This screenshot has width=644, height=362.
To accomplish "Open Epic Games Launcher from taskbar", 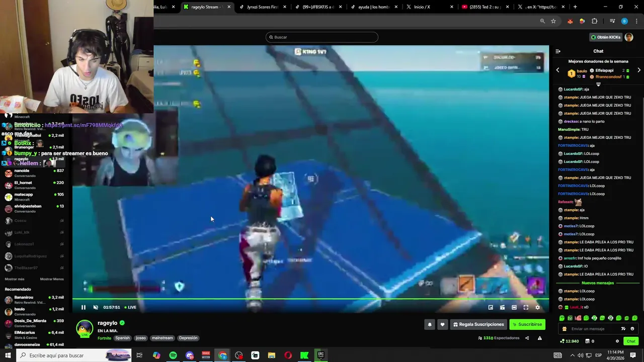I will (x=321, y=355).
